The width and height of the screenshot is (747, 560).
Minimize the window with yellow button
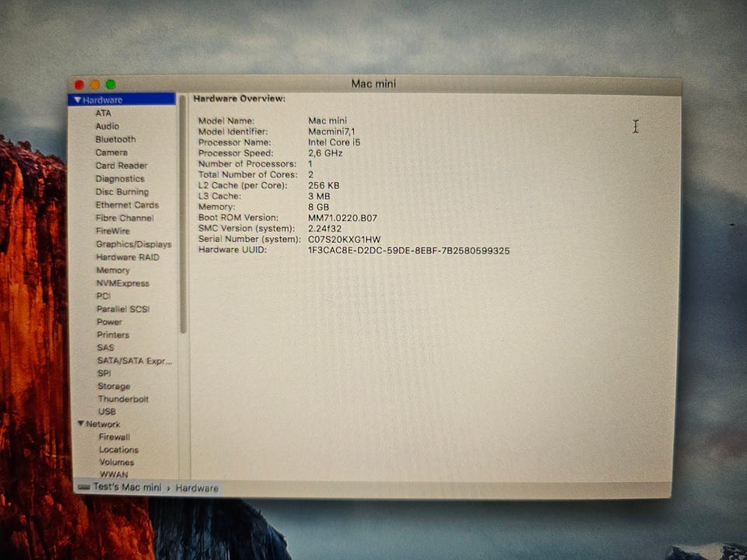(x=95, y=85)
